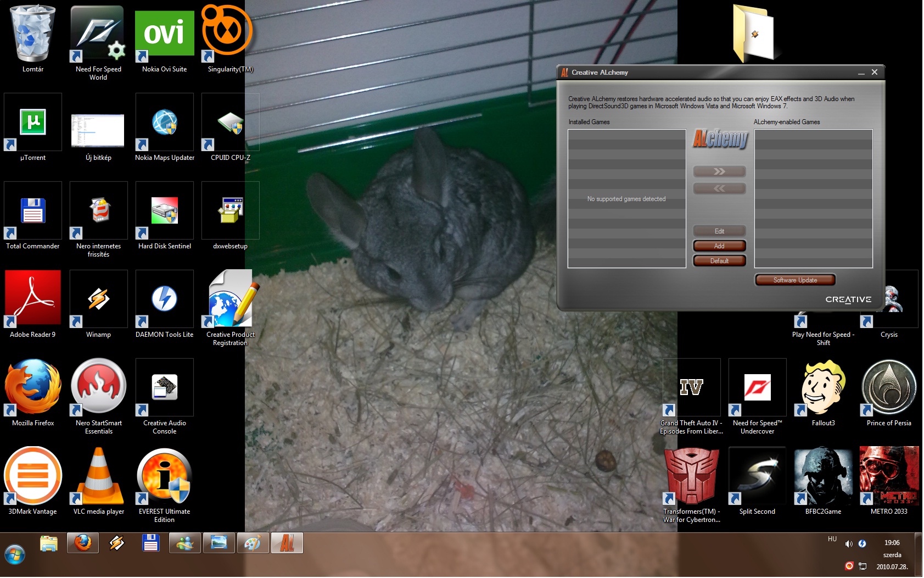Select the EVEREST Ultimate Edition icon

(164, 485)
